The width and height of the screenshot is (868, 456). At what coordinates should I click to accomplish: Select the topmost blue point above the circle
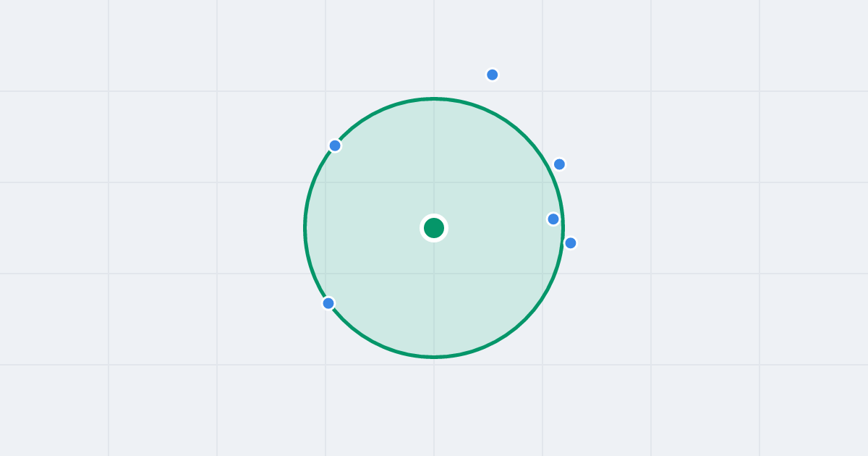click(x=493, y=75)
